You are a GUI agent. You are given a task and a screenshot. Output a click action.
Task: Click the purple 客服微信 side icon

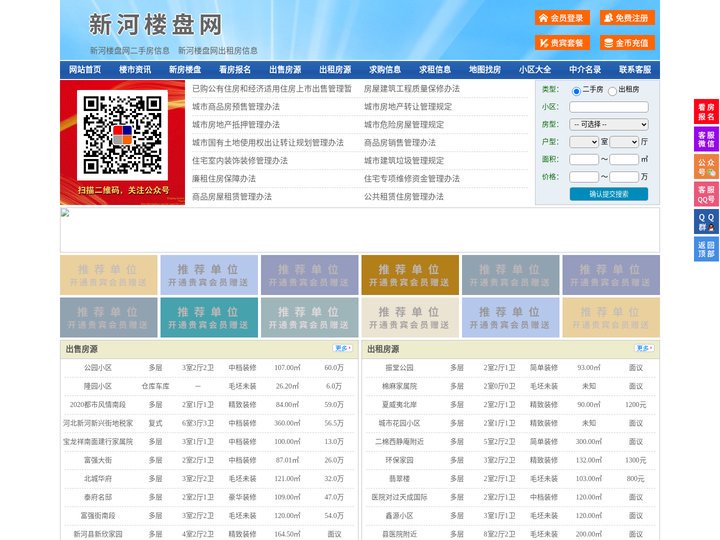(706, 139)
